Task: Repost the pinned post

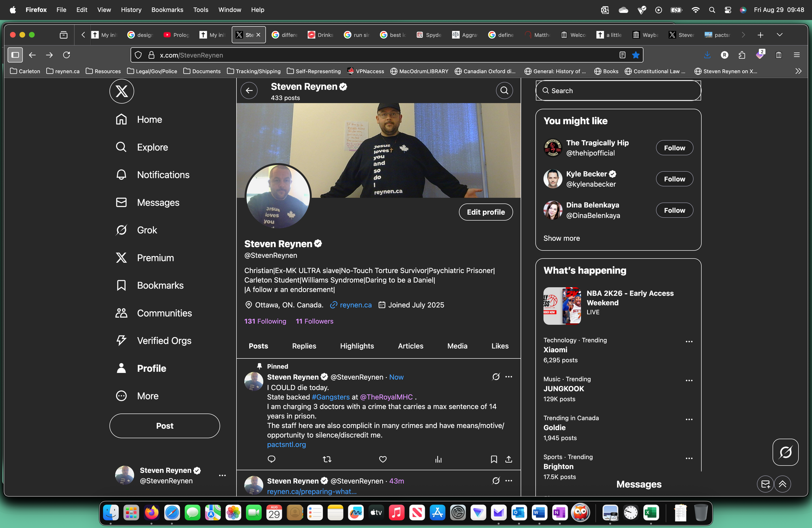Action: pos(327,459)
